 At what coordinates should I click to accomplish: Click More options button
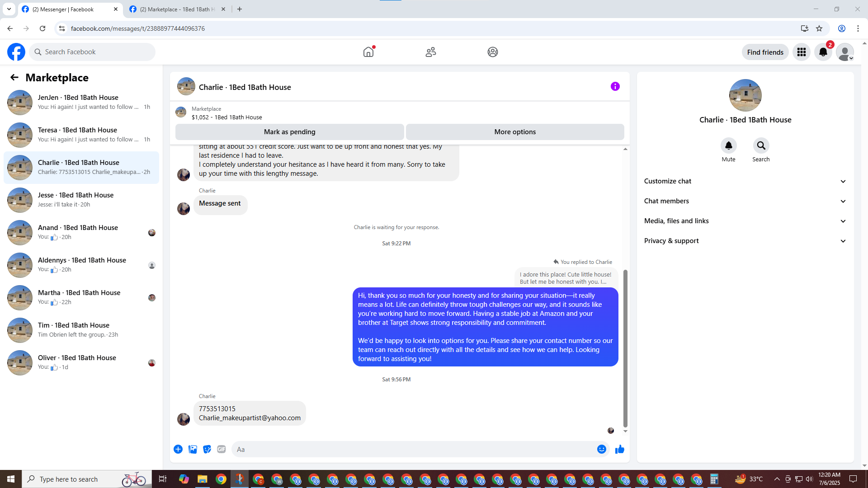tap(514, 132)
